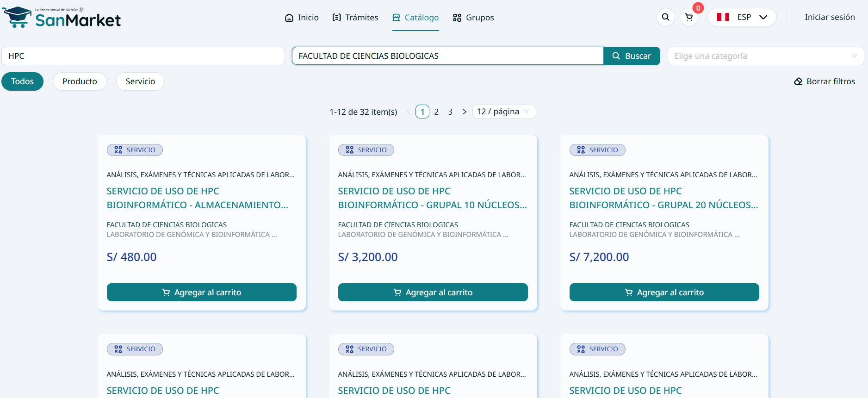Toggle the Servicio filter chip
The height and width of the screenshot is (398, 868).
[140, 81]
